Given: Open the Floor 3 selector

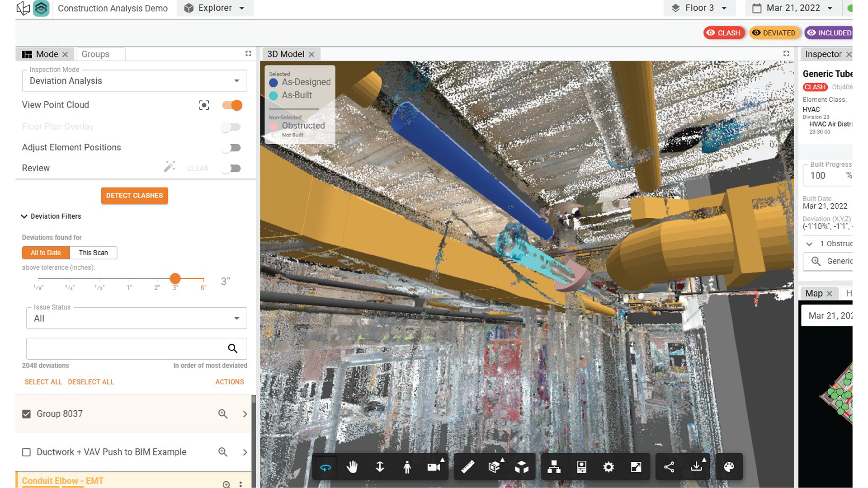Looking at the screenshot, I should click(x=699, y=8).
